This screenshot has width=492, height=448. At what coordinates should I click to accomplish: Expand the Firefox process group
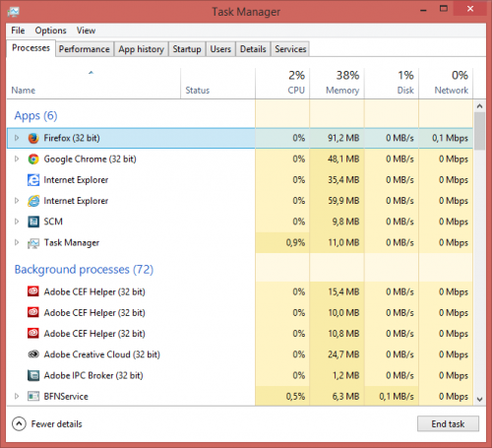point(17,138)
